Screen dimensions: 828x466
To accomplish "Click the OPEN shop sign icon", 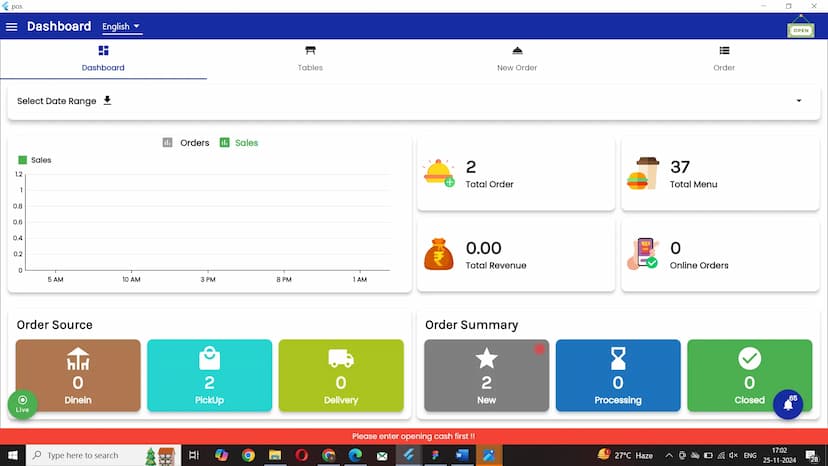I will (800, 28).
